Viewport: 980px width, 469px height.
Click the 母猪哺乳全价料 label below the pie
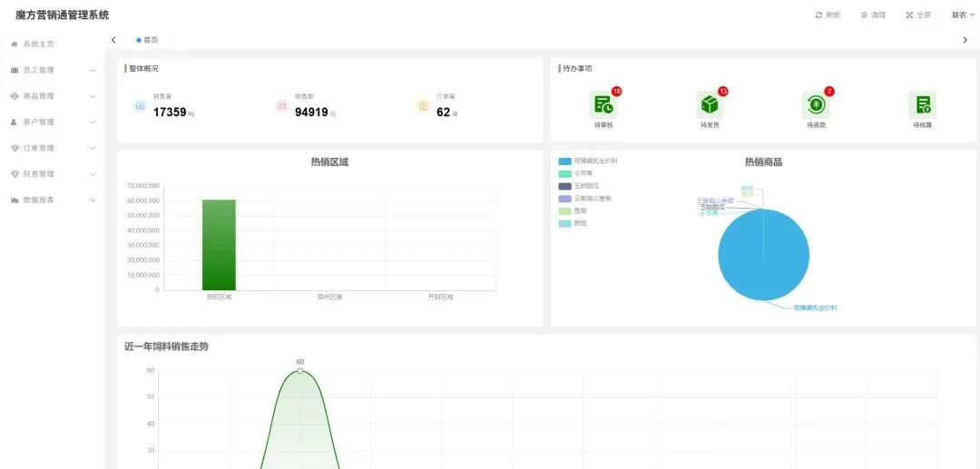[815, 308]
